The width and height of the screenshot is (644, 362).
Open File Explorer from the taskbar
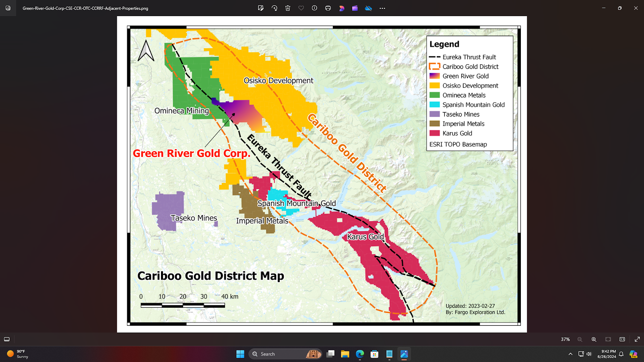click(x=345, y=354)
